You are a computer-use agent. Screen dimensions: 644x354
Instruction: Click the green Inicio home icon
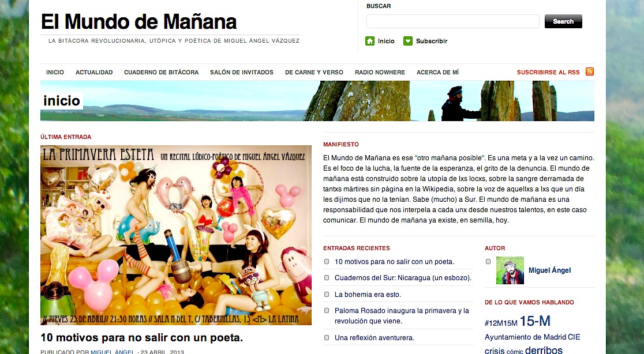point(370,41)
